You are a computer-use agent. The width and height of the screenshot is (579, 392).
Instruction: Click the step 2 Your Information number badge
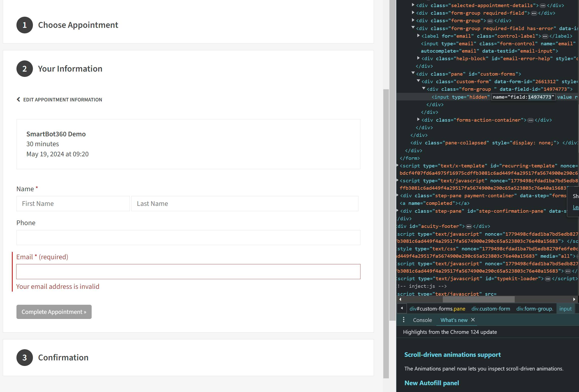click(25, 69)
